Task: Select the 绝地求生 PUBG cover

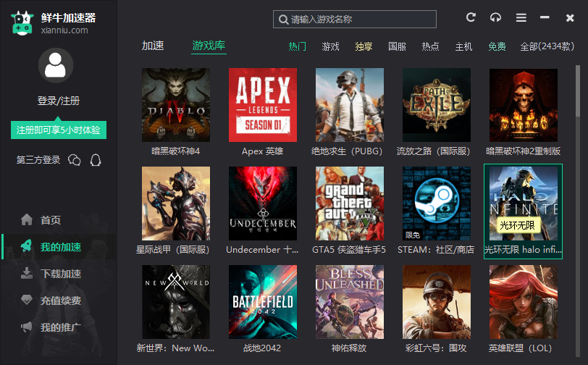Action: (350, 105)
